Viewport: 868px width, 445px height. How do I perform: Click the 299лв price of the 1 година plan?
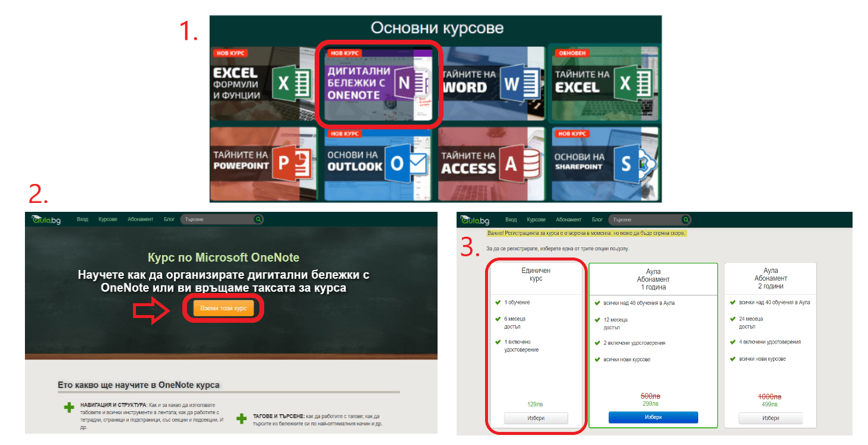tap(651, 403)
